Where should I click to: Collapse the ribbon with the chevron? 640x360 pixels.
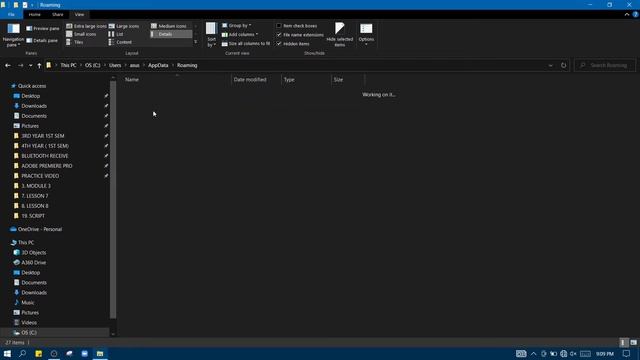tap(627, 14)
